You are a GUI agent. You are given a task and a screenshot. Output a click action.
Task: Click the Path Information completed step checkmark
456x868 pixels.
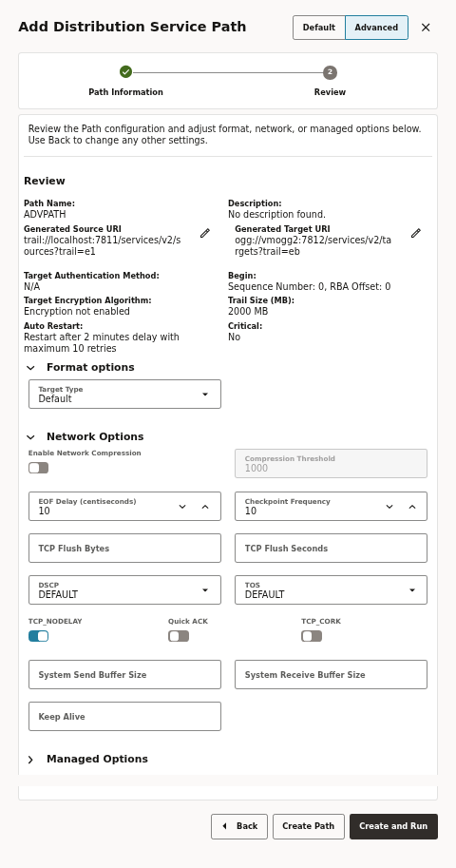(125, 72)
